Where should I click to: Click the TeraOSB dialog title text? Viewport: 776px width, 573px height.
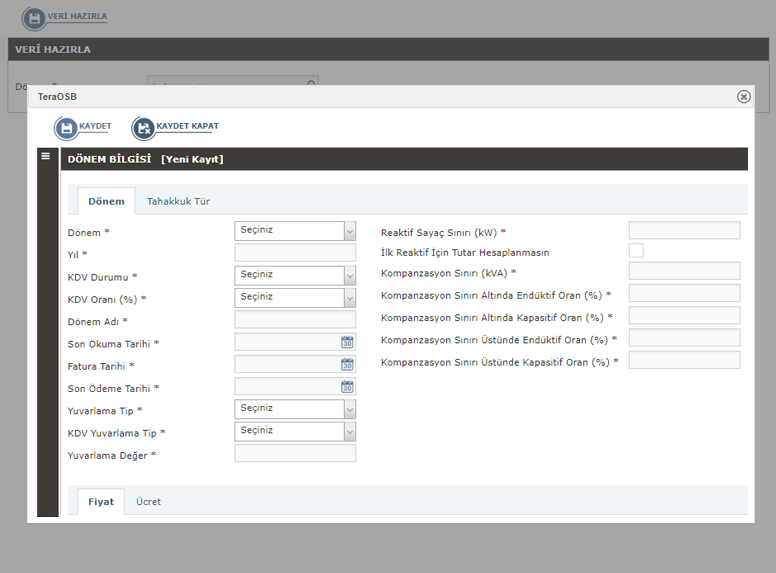point(57,97)
